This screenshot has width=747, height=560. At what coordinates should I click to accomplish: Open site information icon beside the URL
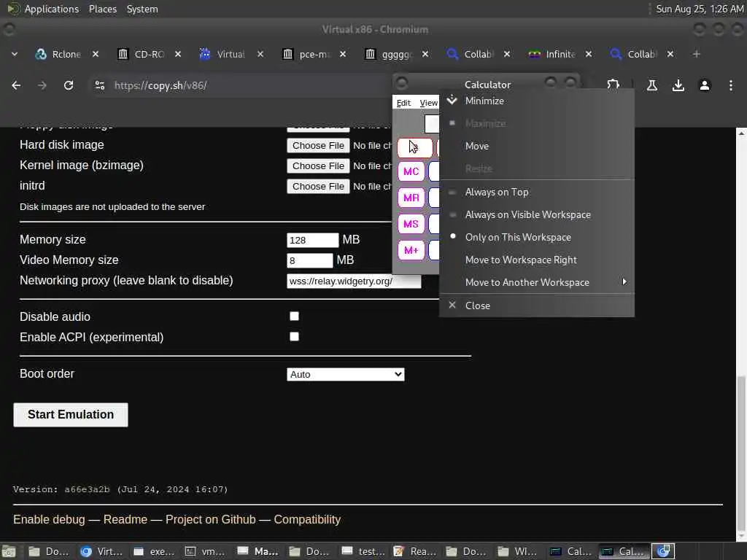99,85
